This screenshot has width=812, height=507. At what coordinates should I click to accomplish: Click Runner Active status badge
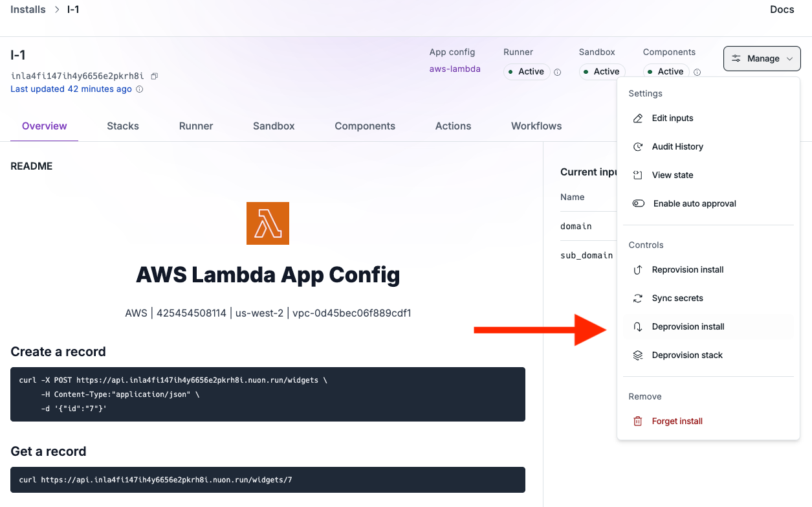(x=527, y=72)
